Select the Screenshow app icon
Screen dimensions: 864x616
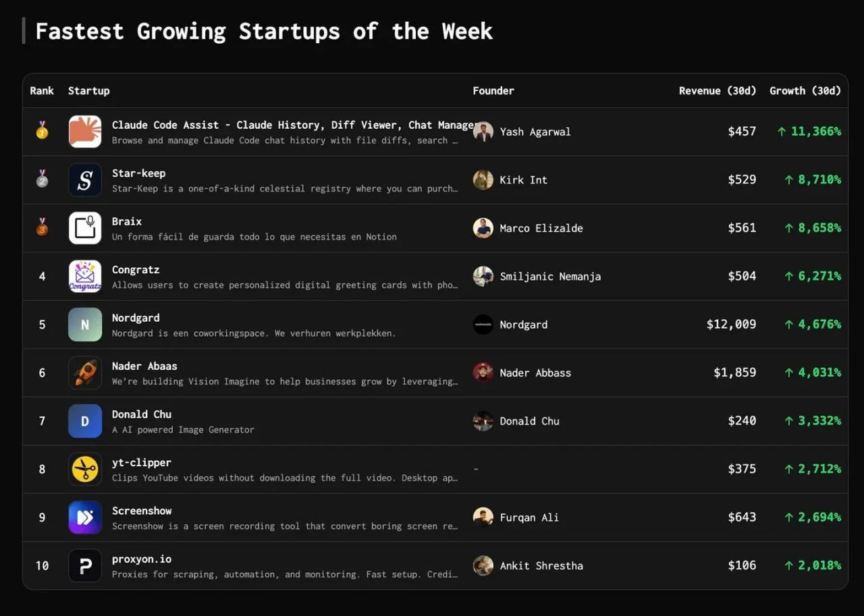tap(85, 517)
